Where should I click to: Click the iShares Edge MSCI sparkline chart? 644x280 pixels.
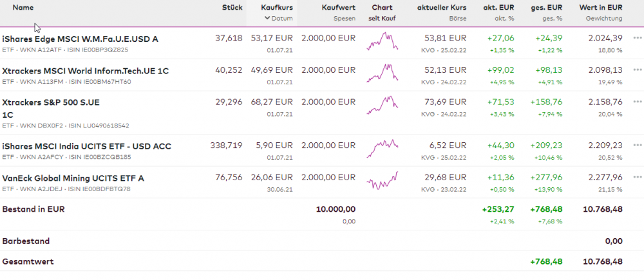click(x=383, y=42)
